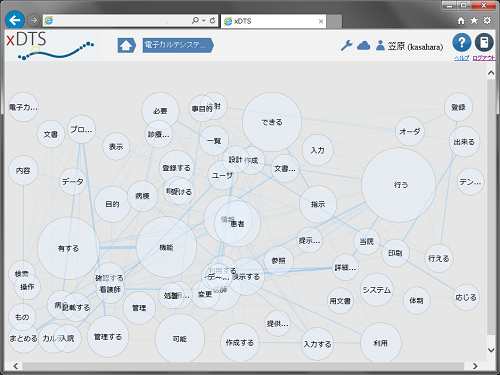This screenshot has height=375, width=500.
Task: Click the cloud icon in header
Action: (363, 45)
